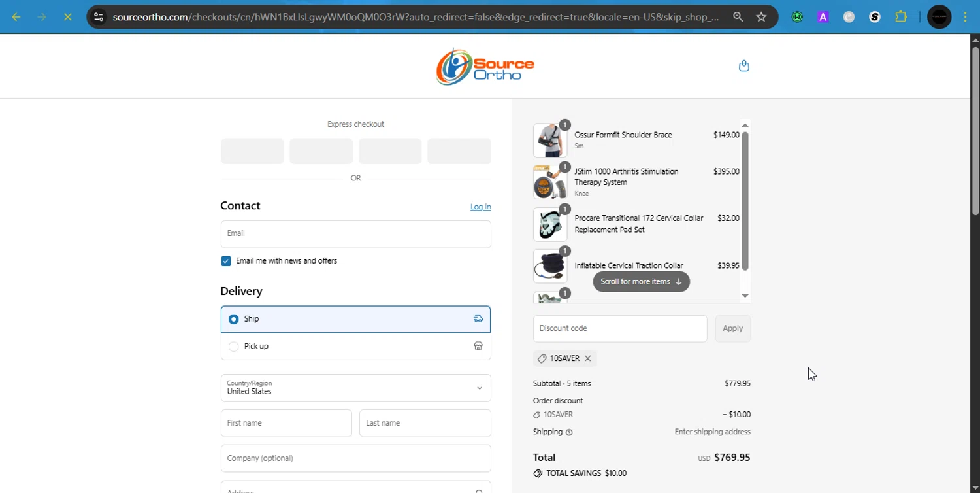Click Inflatable Cervical Traction Collar thumbnail
980x493 pixels.
click(x=550, y=266)
